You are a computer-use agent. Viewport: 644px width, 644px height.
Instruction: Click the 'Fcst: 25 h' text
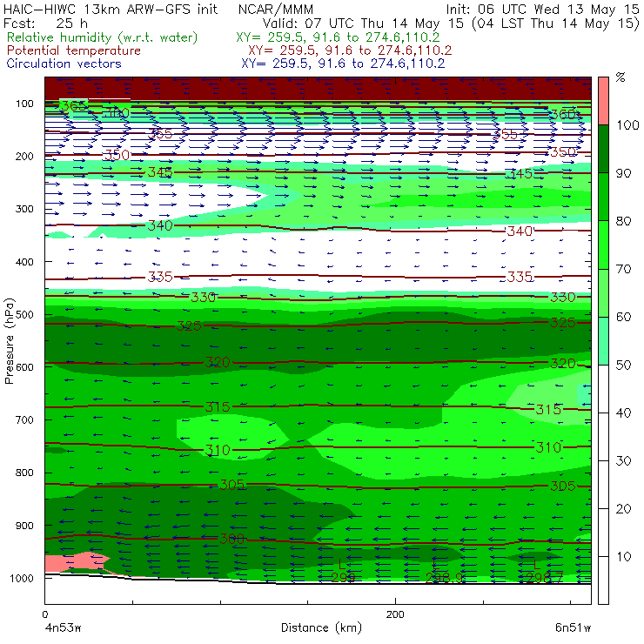coord(45,23)
